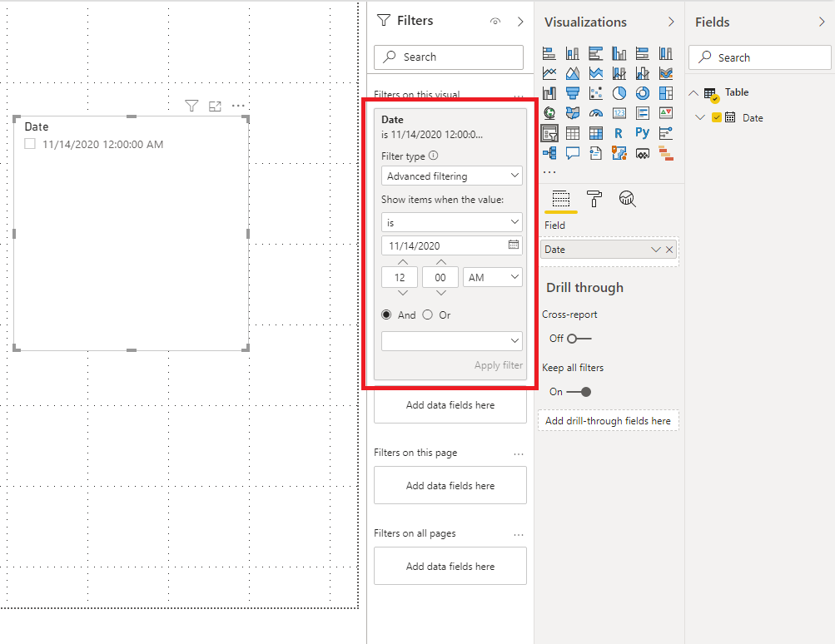Screen dimensions: 835x644
Task: Select the Decomposition tree visual
Action: pyautogui.click(x=549, y=153)
